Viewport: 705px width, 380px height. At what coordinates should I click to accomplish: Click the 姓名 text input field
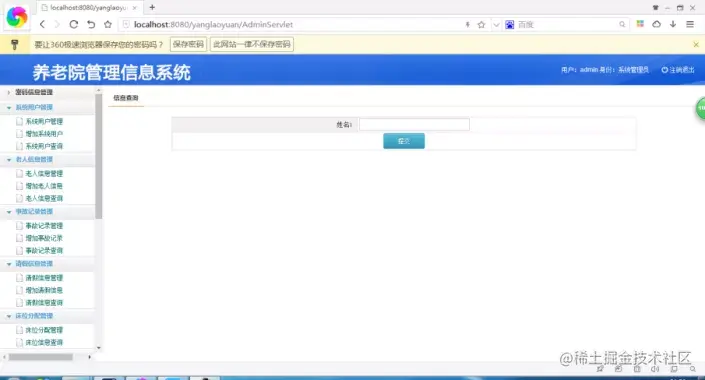415,124
